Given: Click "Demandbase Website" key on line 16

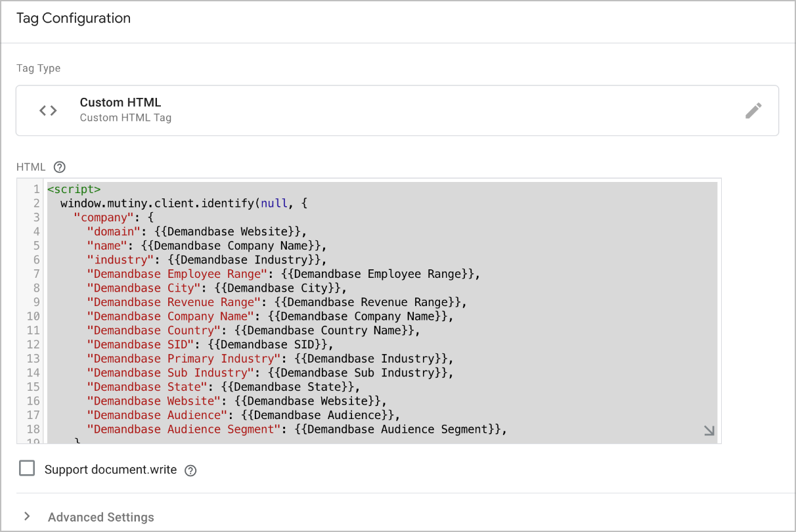Looking at the screenshot, I should 154,401.
